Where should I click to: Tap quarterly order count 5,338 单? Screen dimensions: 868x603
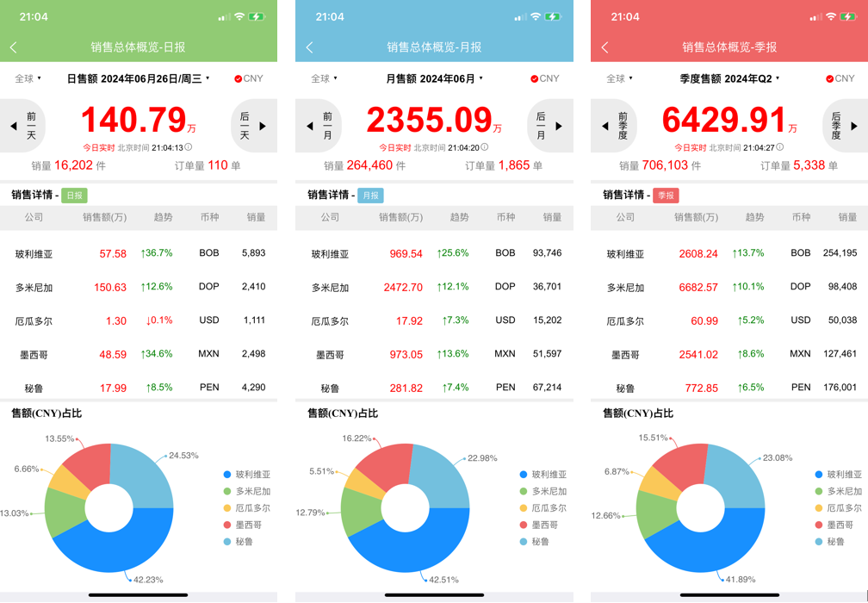click(x=799, y=165)
